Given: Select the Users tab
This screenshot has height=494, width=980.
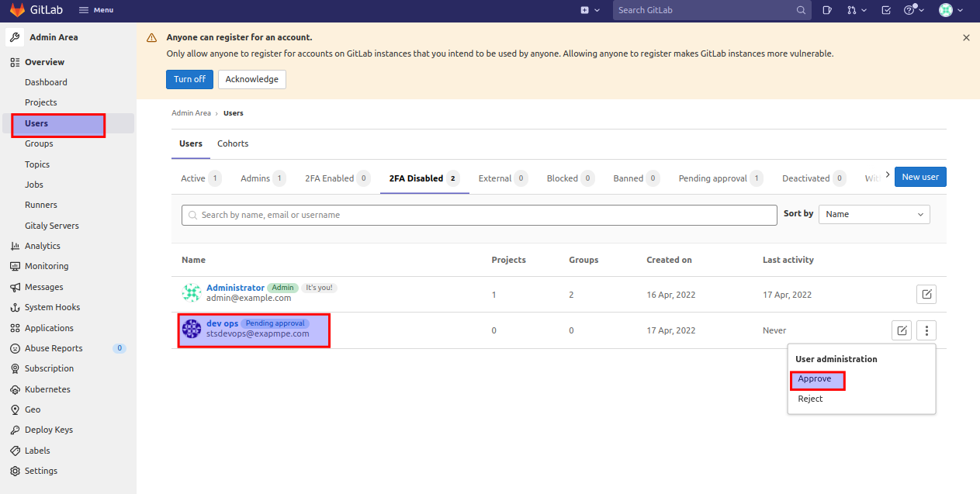Looking at the screenshot, I should 191,143.
